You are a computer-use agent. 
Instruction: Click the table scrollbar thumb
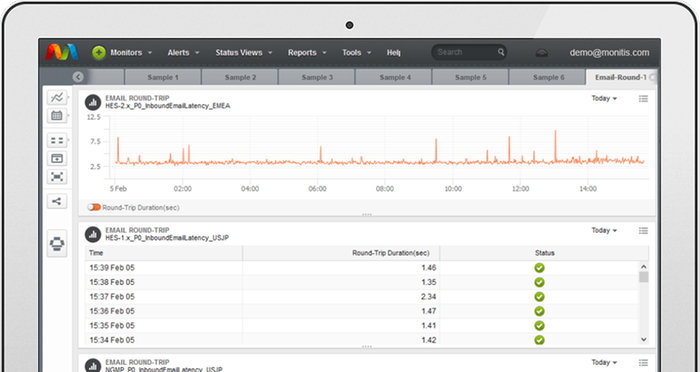(643, 277)
